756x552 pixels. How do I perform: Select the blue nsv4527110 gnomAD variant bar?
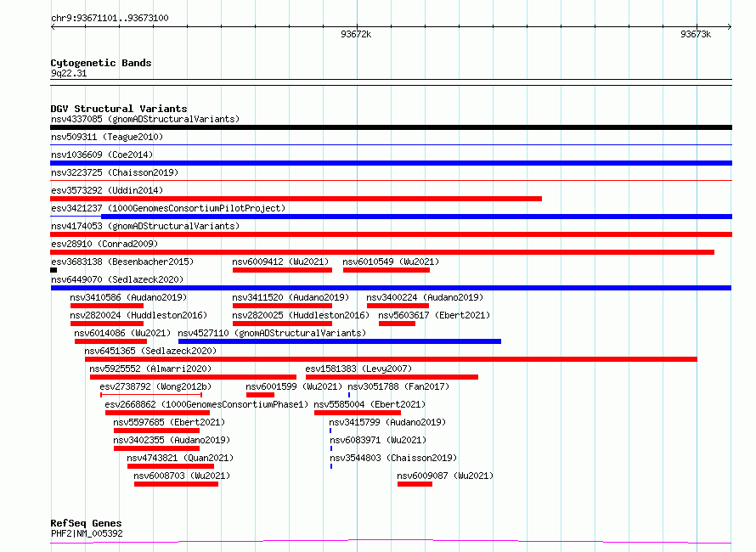click(x=340, y=341)
